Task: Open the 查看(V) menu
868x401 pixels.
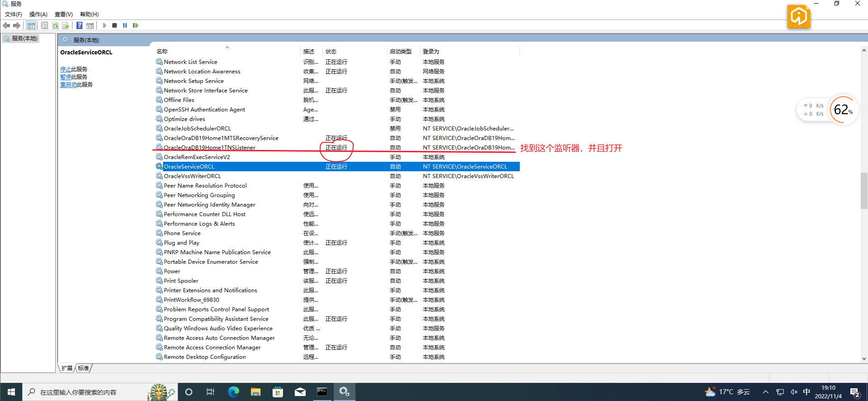Action: [x=64, y=14]
